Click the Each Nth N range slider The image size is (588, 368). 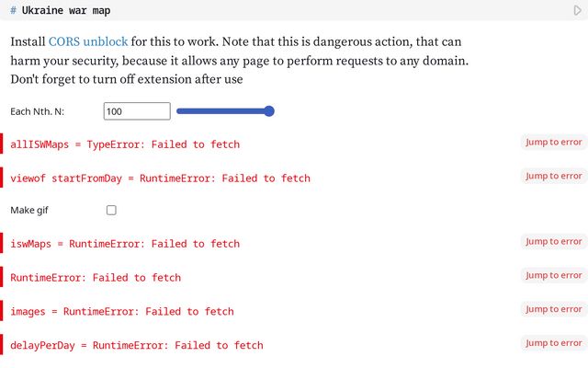click(225, 111)
